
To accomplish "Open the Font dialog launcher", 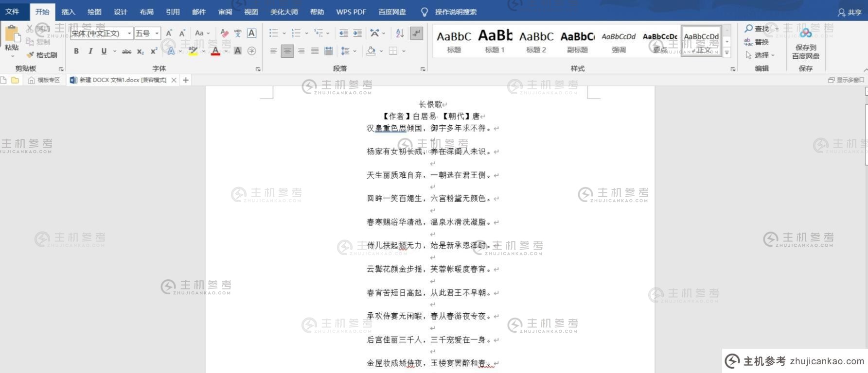I will pyautogui.click(x=258, y=69).
